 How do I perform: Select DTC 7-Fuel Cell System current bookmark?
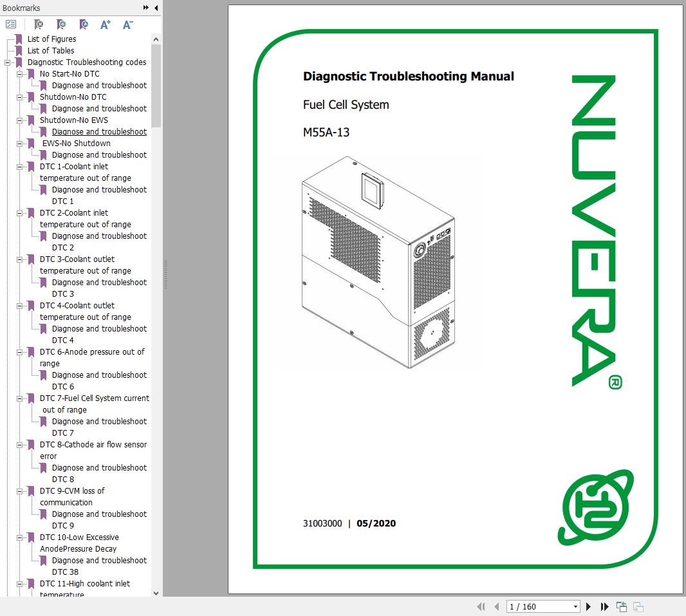coord(95,404)
